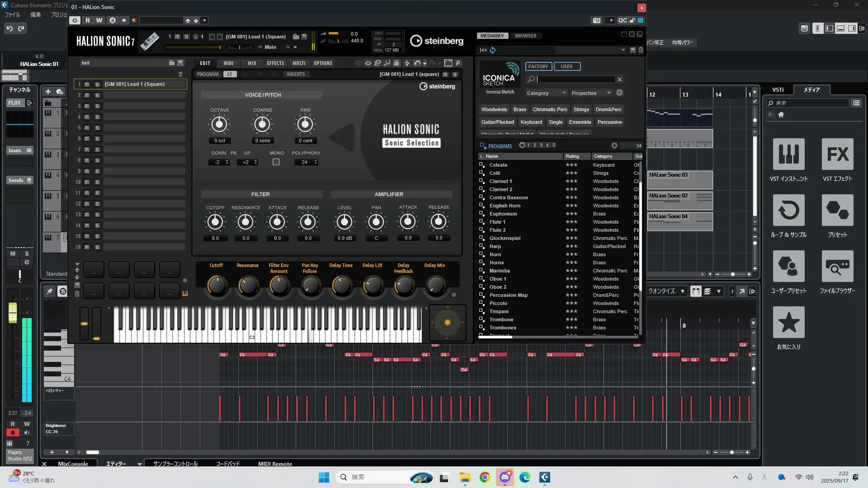Open the Properties filter dropdown
The image size is (868, 488).
[x=591, y=93]
